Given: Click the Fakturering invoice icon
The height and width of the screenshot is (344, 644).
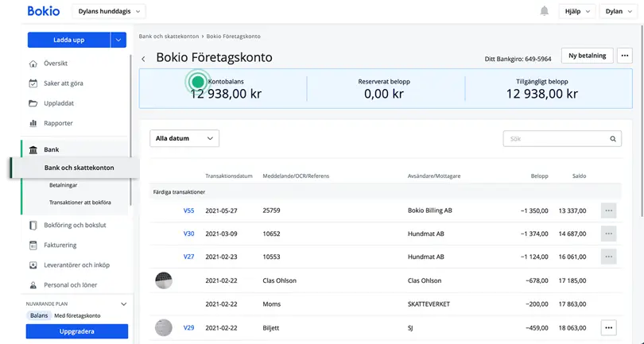Looking at the screenshot, I should (x=33, y=245).
